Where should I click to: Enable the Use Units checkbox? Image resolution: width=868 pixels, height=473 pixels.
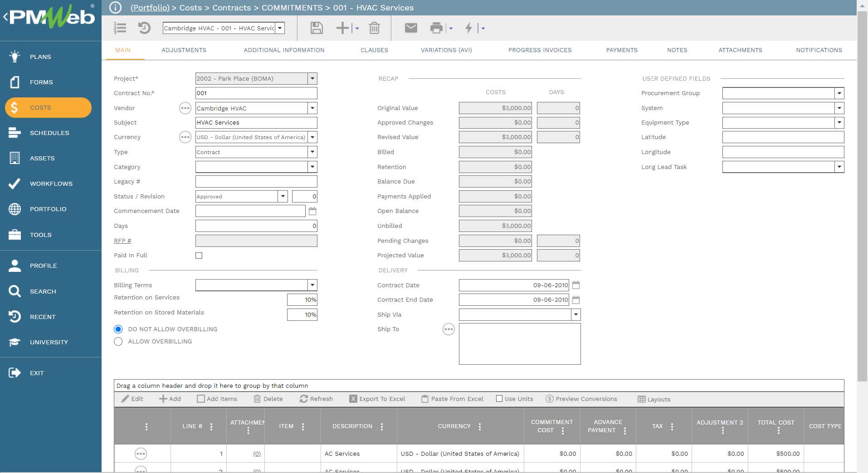click(499, 399)
